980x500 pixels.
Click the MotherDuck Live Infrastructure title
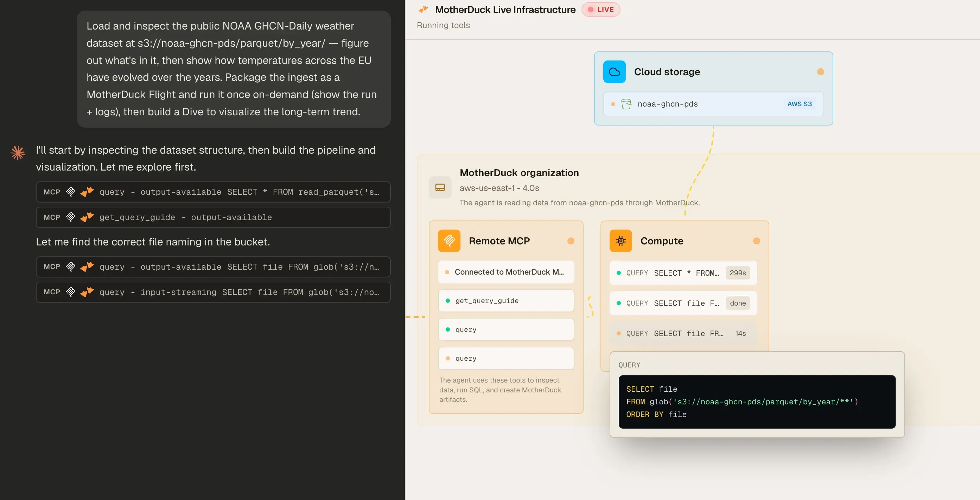pyautogui.click(x=505, y=9)
